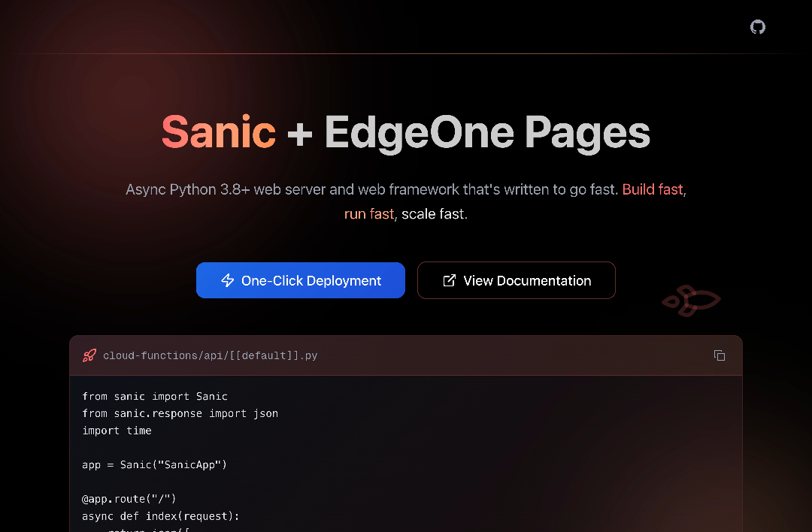Click the app = Sanic("SanicApp") line
This screenshot has width=812, height=532.
click(x=154, y=464)
